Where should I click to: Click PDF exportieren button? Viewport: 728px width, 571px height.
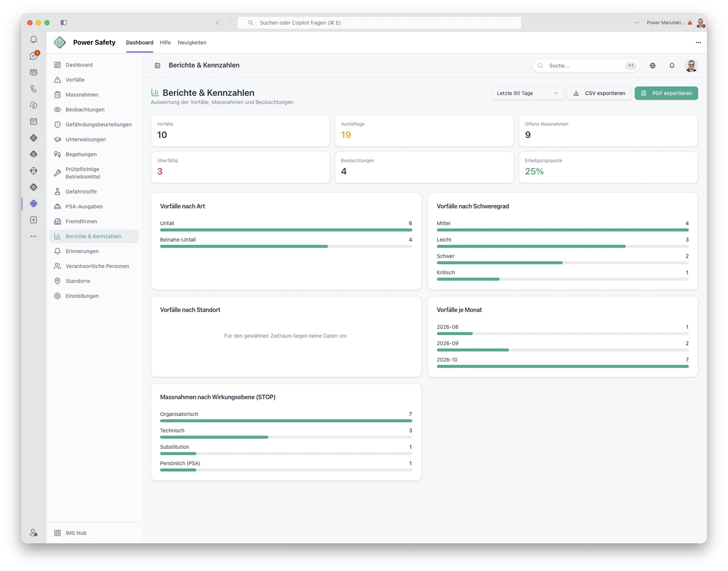(666, 93)
